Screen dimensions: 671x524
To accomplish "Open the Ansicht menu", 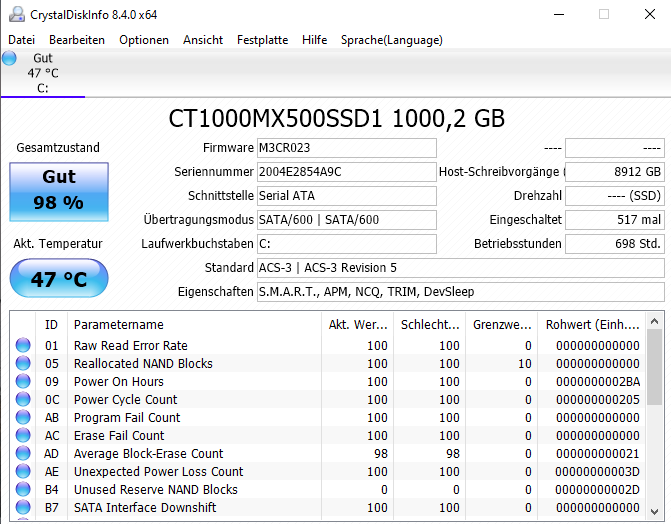I will (x=203, y=40).
